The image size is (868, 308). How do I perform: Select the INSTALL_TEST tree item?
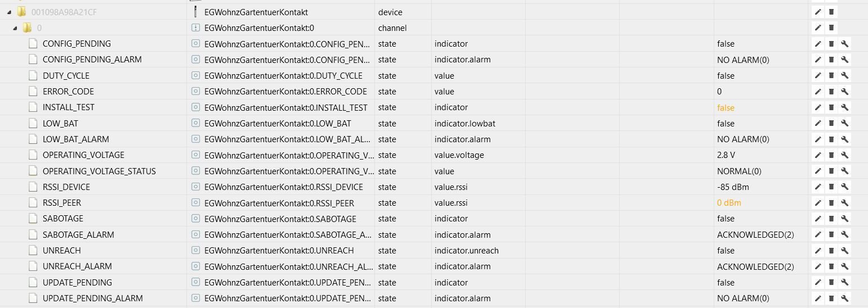tap(68, 107)
